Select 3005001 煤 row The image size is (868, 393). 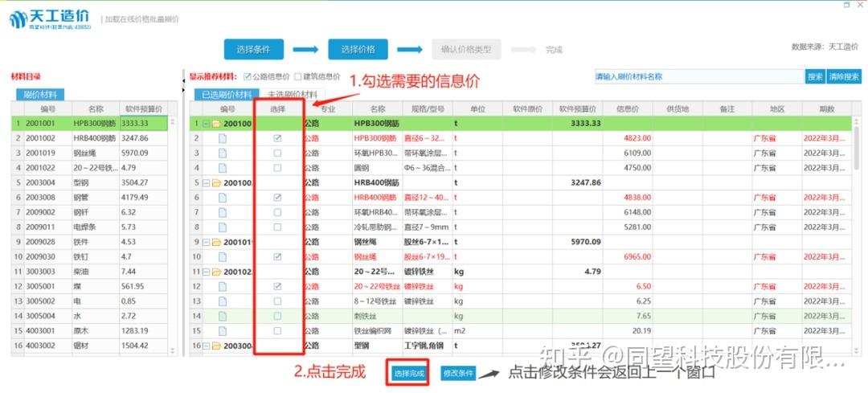point(89,286)
